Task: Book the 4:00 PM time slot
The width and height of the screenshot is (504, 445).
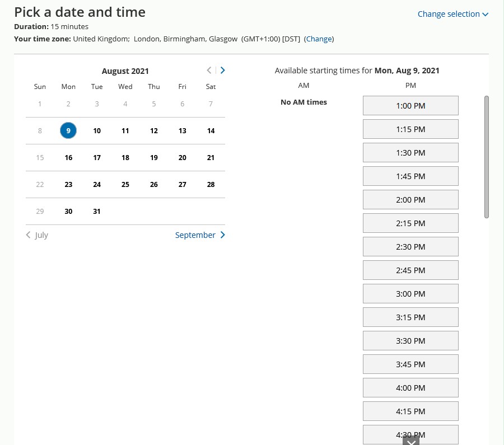Action: (410, 388)
